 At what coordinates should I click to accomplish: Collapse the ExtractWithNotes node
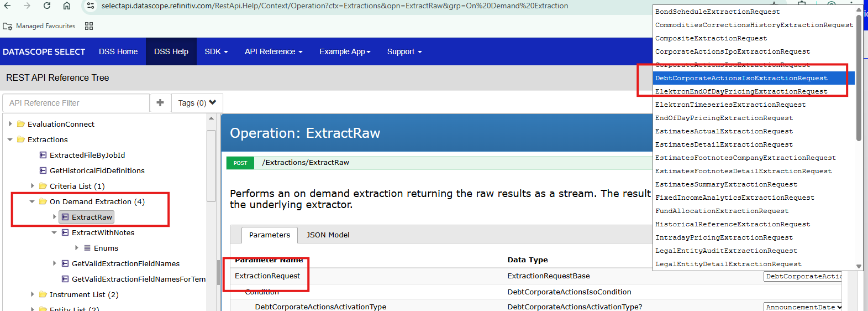(x=54, y=232)
